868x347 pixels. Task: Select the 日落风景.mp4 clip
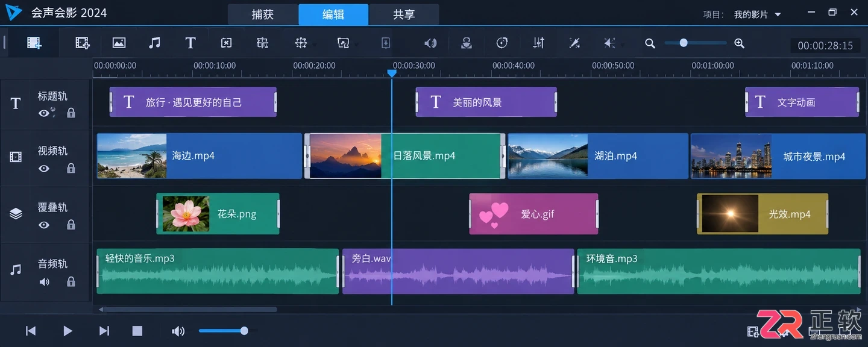click(x=405, y=156)
